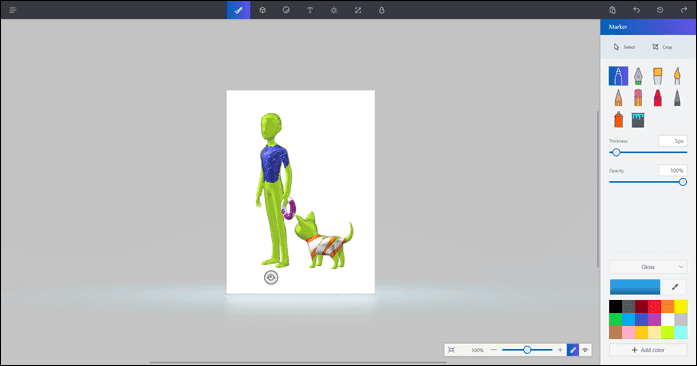Click the Add color button
Screen dimensions: 697x366
click(648, 350)
